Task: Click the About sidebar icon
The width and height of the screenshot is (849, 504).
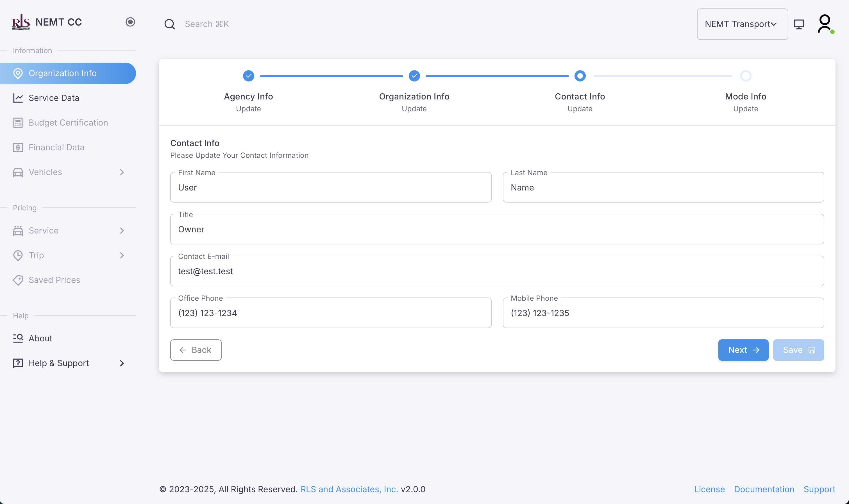Action: tap(18, 338)
